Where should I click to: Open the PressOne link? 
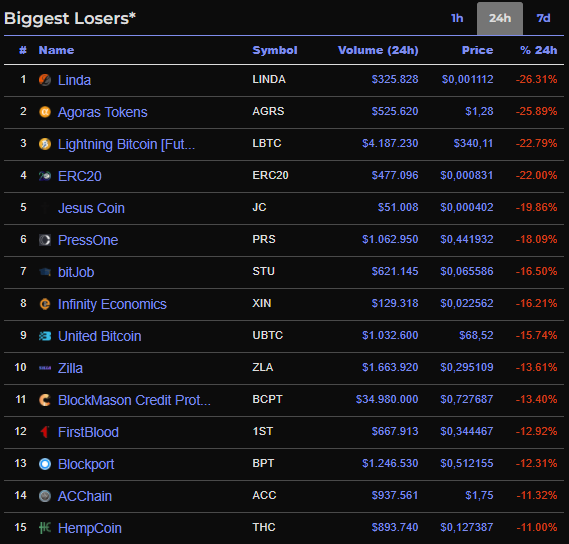[x=88, y=240]
